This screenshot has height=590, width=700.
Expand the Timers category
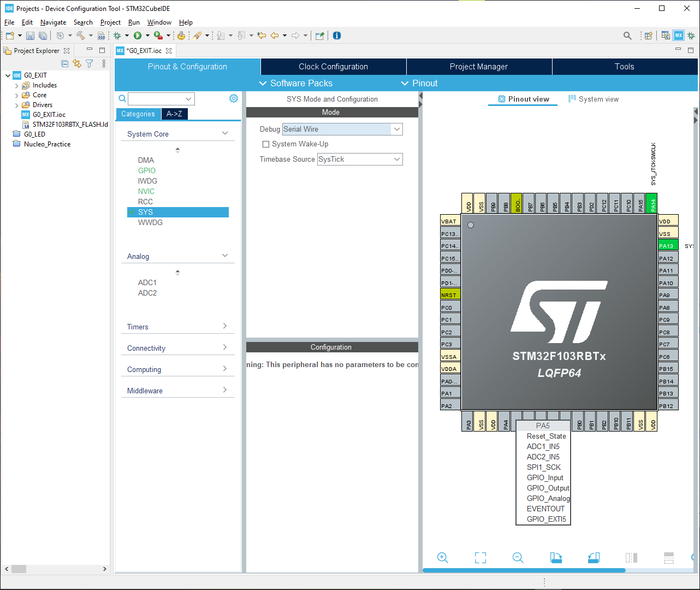tap(225, 326)
